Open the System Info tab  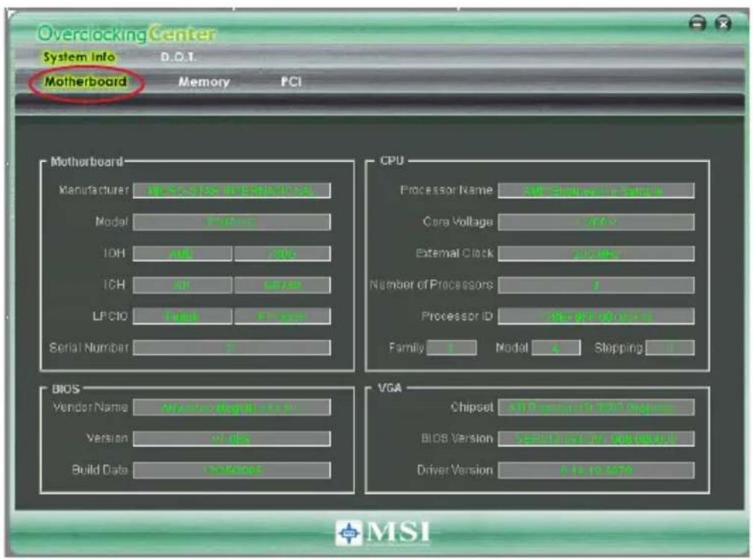click(x=79, y=57)
